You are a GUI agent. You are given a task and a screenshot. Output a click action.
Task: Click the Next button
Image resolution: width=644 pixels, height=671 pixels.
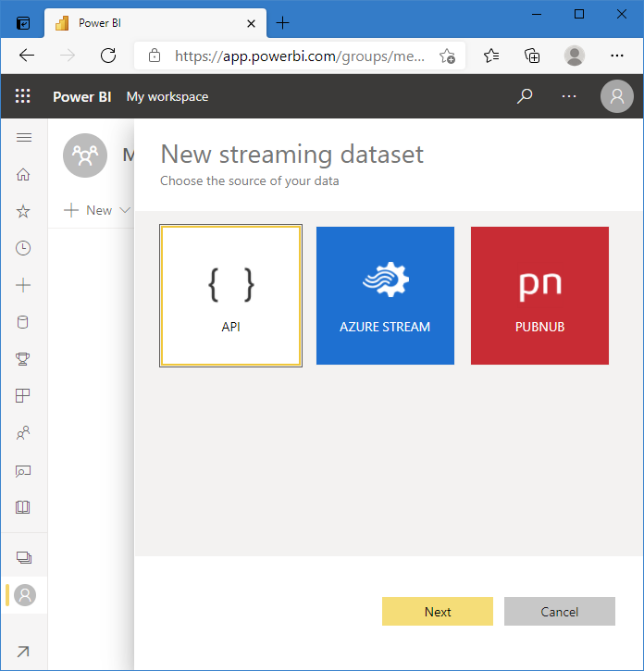(438, 611)
